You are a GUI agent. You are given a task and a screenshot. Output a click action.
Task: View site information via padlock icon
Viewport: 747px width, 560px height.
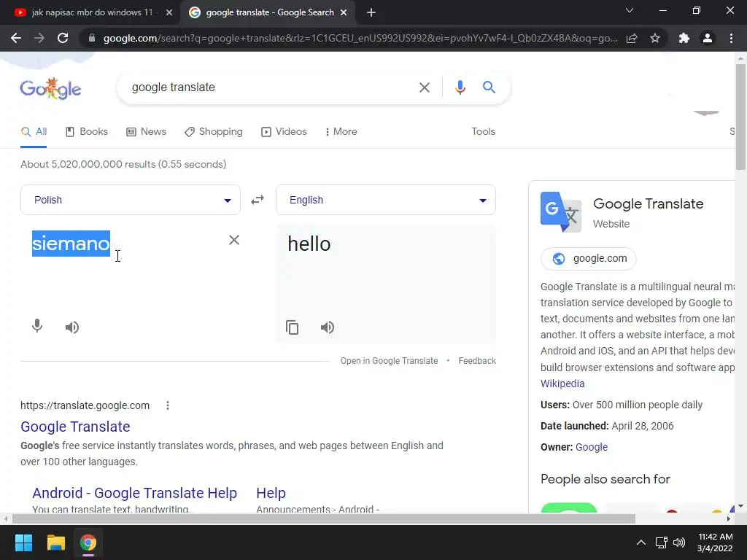click(x=91, y=38)
